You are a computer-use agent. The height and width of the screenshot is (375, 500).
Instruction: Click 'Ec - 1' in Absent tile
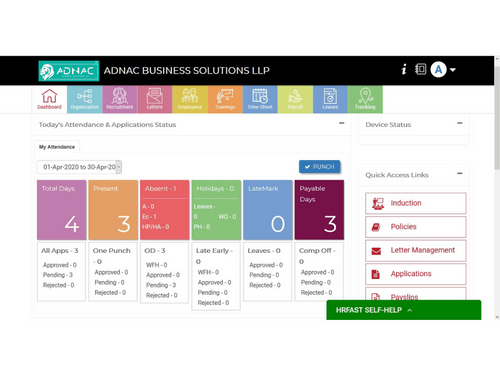point(149,217)
